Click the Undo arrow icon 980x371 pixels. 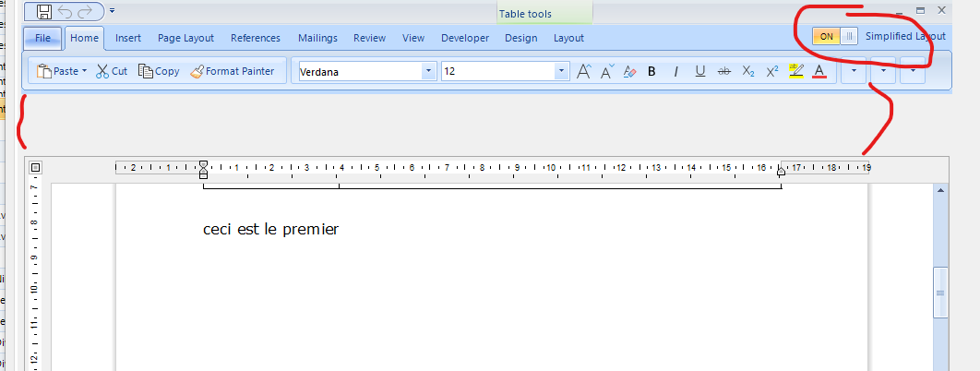[x=65, y=12]
